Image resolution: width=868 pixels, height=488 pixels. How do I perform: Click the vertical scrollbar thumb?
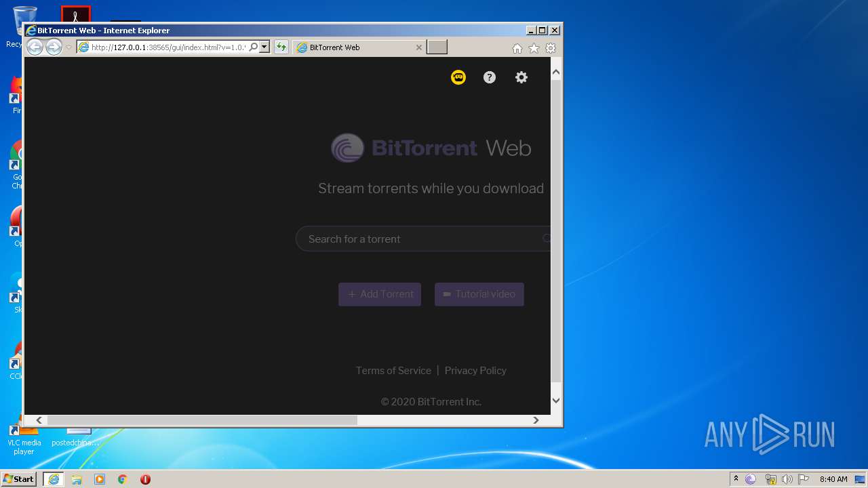pos(556,230)
